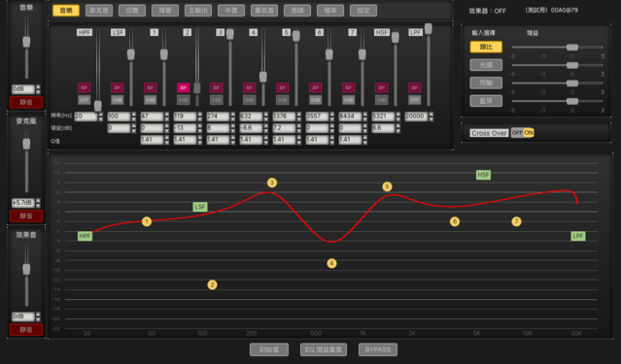Increase the LPF frequency stepper
Image resolution: width=621 pixels, height=364 pixels.
[431, 114]
